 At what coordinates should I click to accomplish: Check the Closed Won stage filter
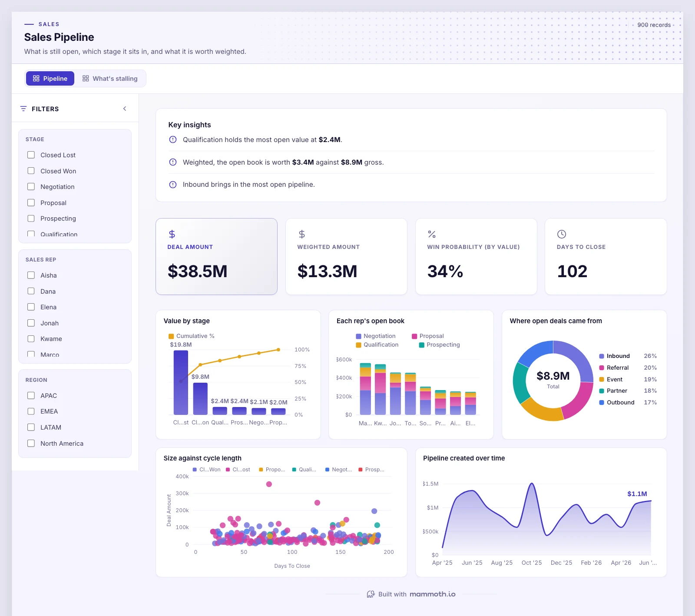click(x=31, y=171)
